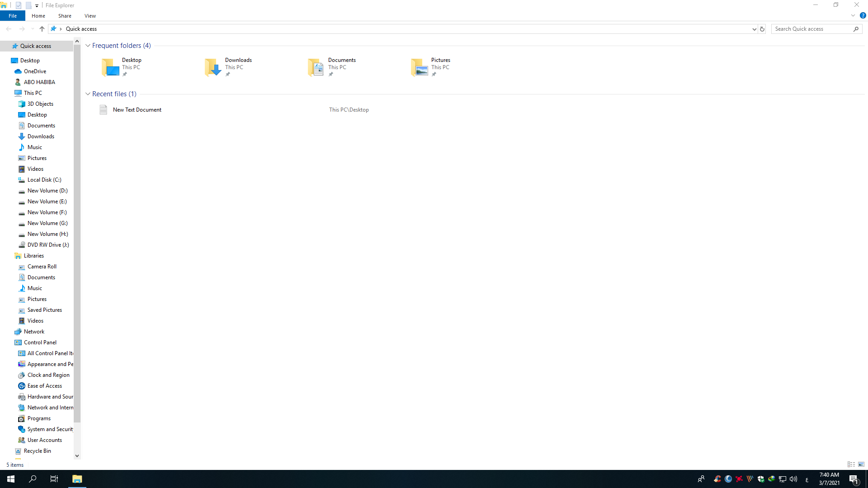Select User Accounts

44,440
